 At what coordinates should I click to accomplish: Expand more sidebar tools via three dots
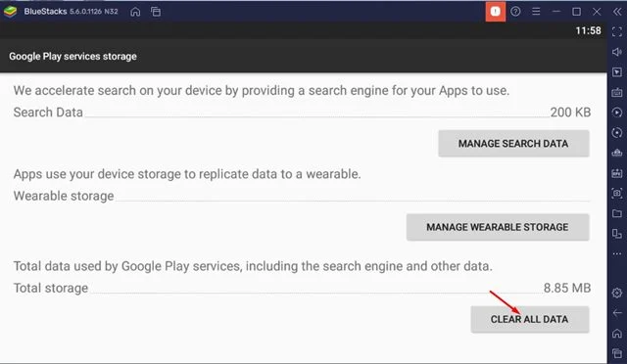(x=617, y=253)
